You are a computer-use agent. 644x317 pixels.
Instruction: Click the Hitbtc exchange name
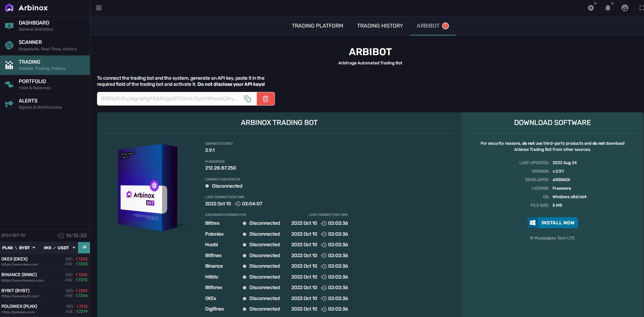click(x=212, y=277)
